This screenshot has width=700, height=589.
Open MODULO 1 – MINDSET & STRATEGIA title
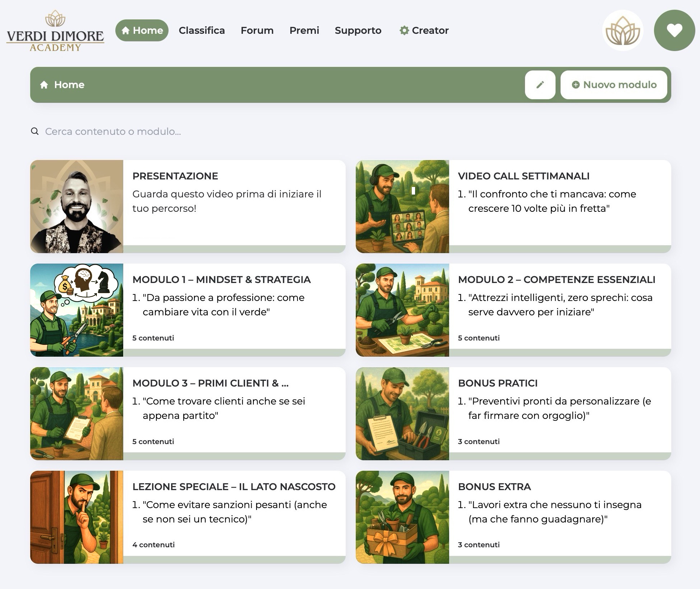[x=221, y=280]
